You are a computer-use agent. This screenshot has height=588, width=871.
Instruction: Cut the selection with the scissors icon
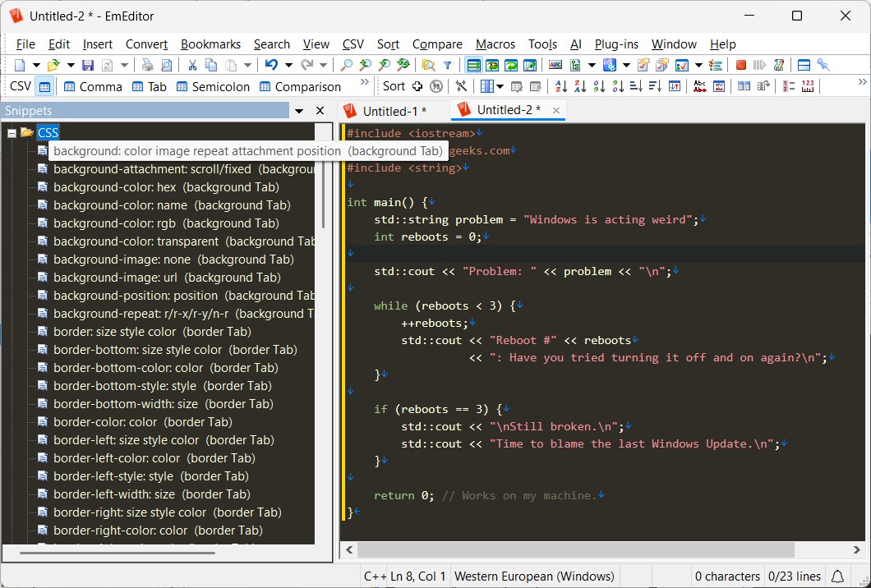pyautogui.click(x=192, y=65)
